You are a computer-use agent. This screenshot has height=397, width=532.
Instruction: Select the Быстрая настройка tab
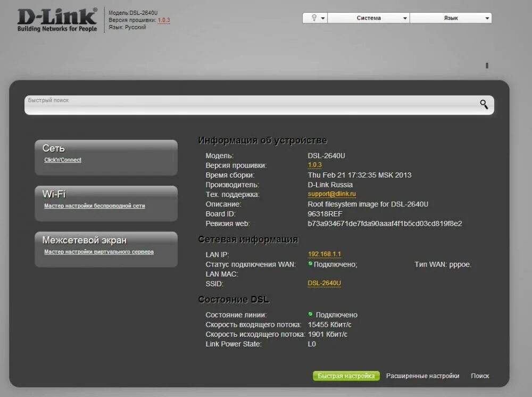click(x=346, y=376)
